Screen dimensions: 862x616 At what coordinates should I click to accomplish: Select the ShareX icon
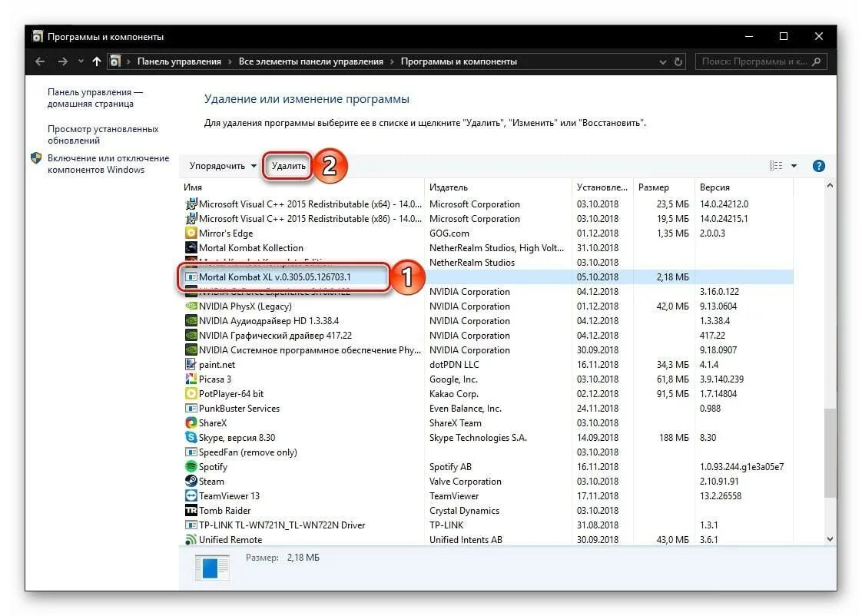191,422
